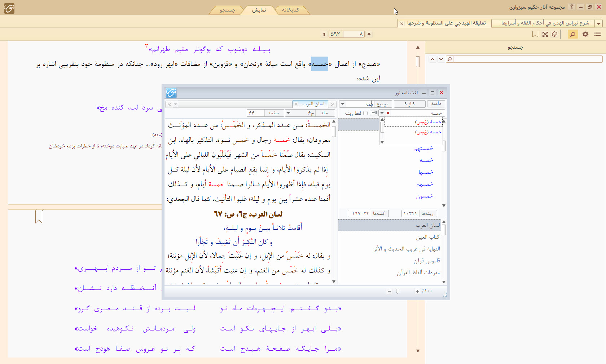This screenshot has height=364, width=606.
Task: Open the word entry combo dropdown arrow
Action: [x=382, y=113]
